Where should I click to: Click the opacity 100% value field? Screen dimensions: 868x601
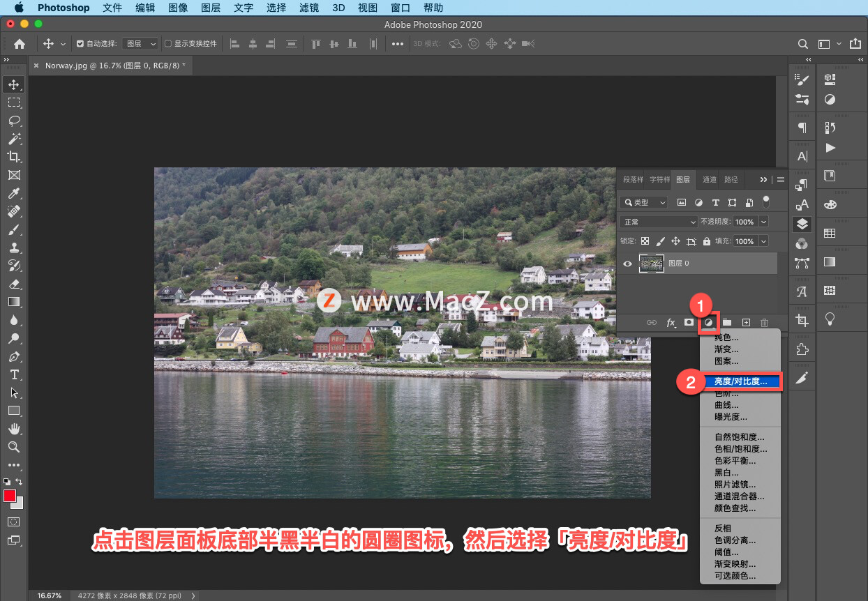click(x=744, y=222)
